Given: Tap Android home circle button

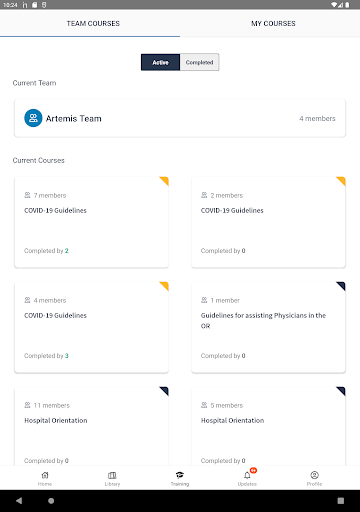Looking at the screenshot, I should tap(51, 500).
